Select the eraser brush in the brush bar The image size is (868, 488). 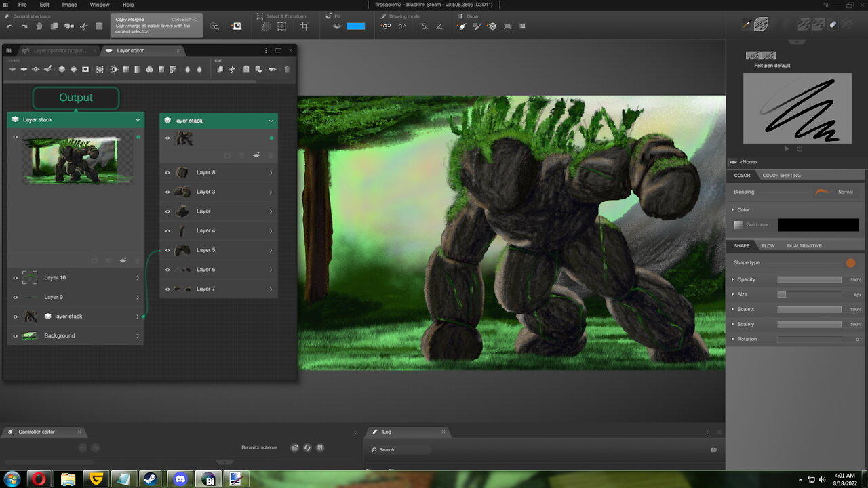(x=833, y=24)
